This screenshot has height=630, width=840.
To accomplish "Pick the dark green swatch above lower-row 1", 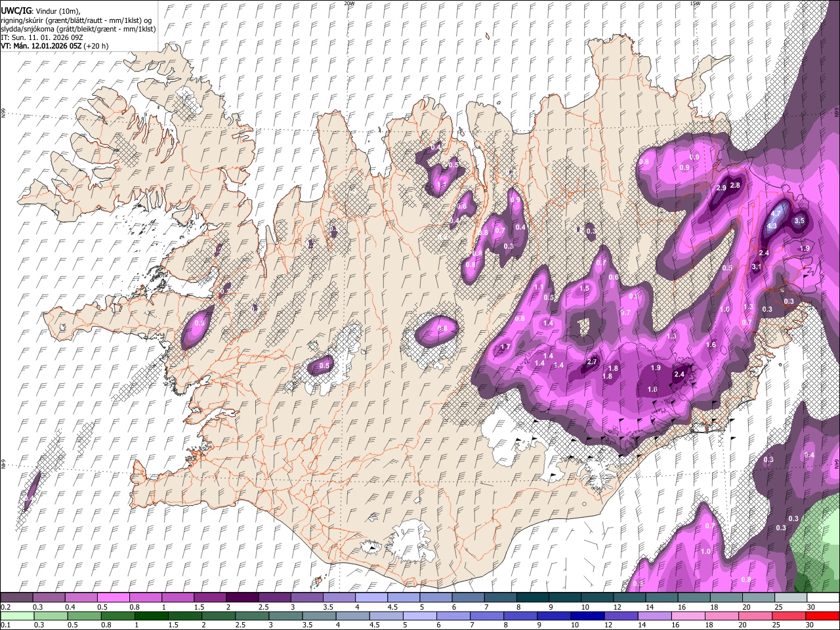I will point(152,616).
